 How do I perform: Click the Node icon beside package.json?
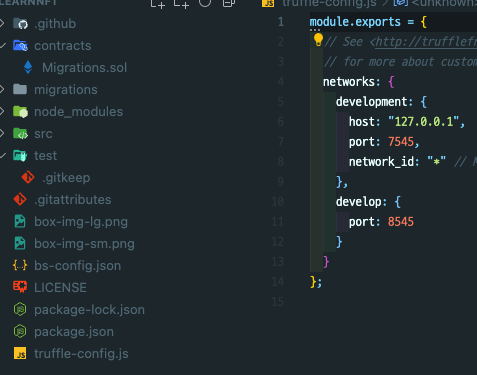click(x=20, y=331)
